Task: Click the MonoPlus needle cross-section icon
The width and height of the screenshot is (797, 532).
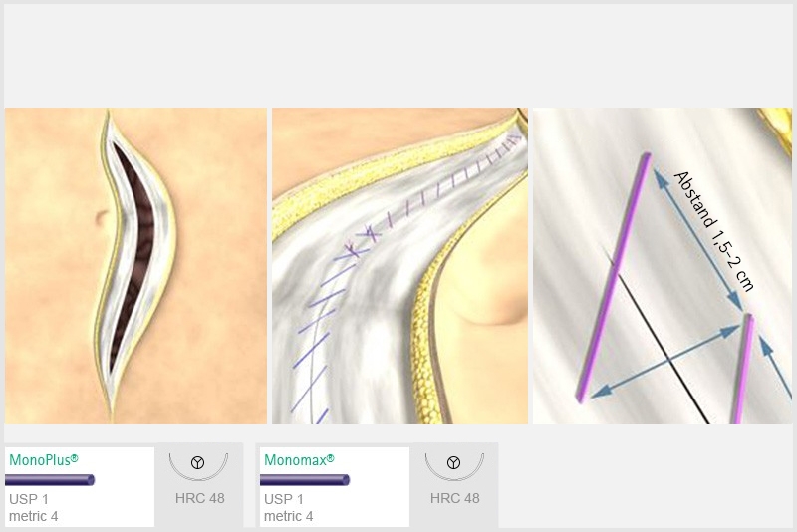Action: pos(197,462)
